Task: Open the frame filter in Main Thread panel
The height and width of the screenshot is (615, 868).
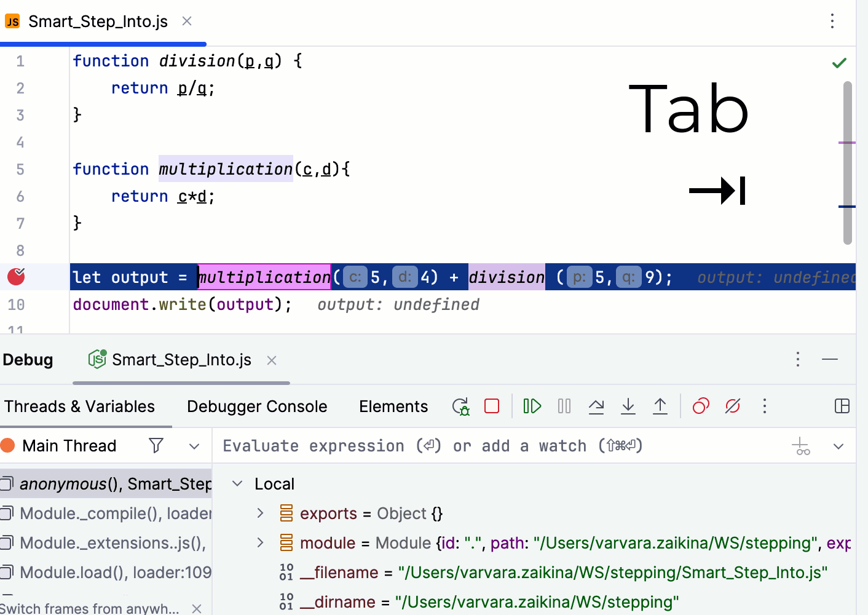Action: point(156,445)
